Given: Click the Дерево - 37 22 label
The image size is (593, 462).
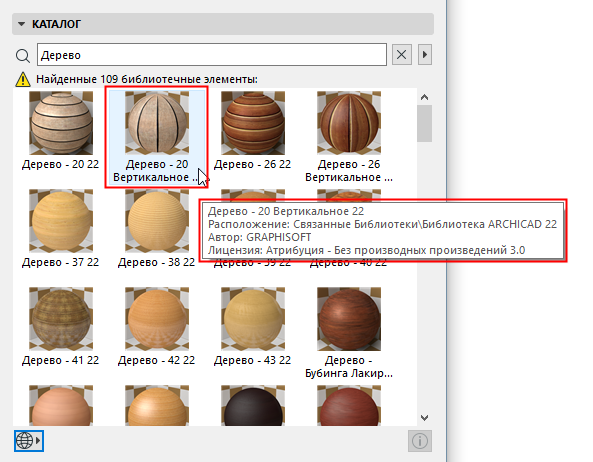Looking at the screenshot, I should [61, 262].
